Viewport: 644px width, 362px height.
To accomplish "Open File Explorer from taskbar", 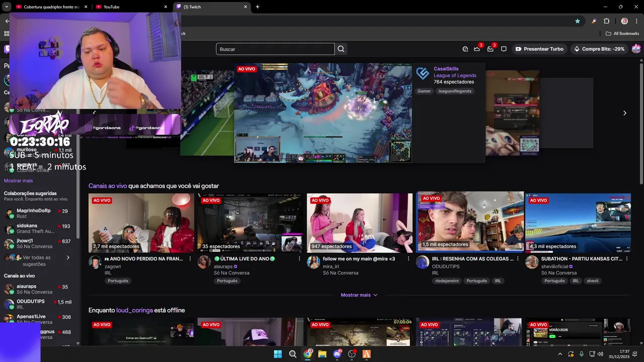I will (x=322, y=354).
